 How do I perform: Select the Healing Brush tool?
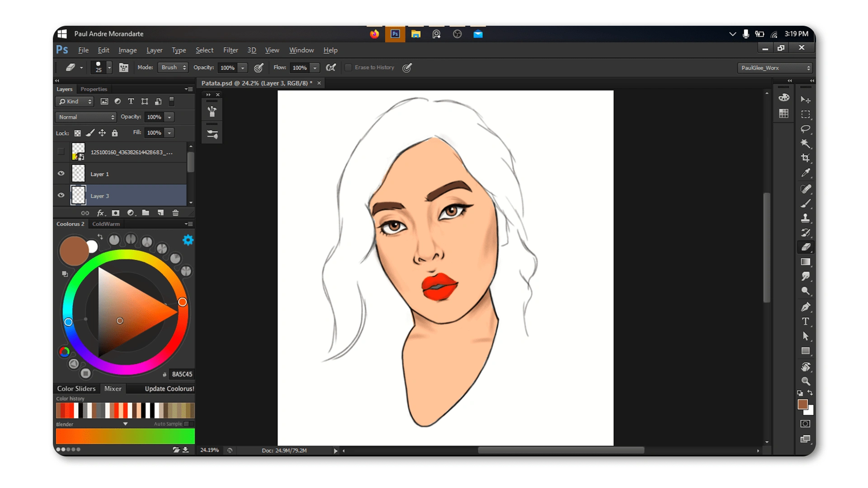(x=805, y=189)
